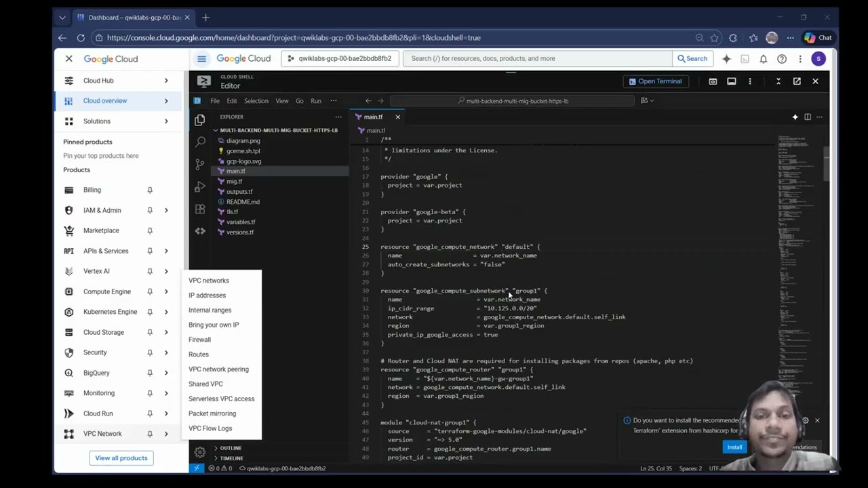Open the notifications bell

coord(763,59)
